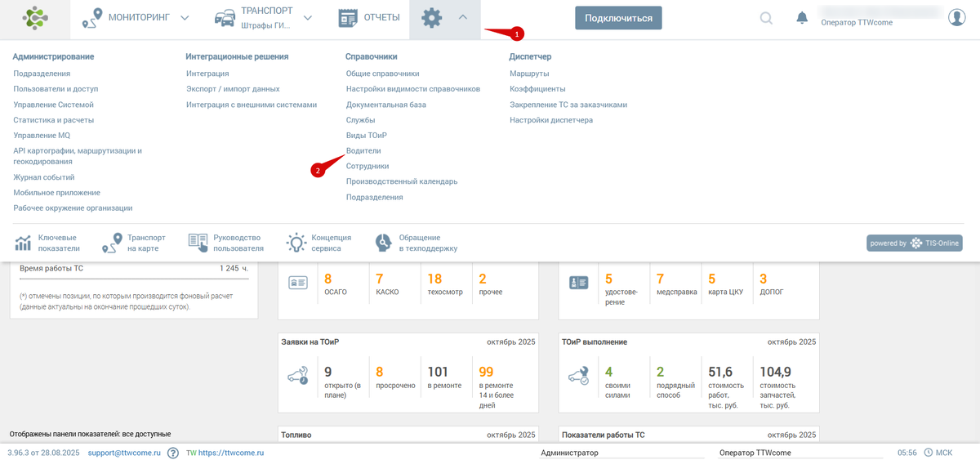
Task: Open Журнал событий
Action: (44, 177)
